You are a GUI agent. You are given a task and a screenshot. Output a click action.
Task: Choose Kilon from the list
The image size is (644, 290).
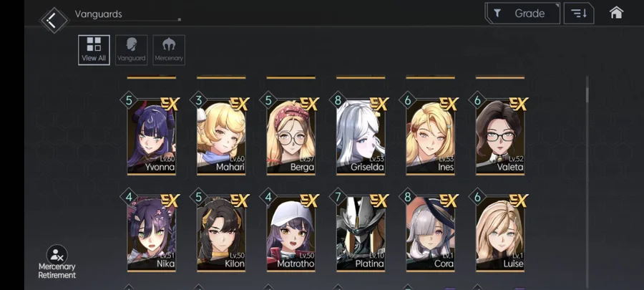[221, 233]
